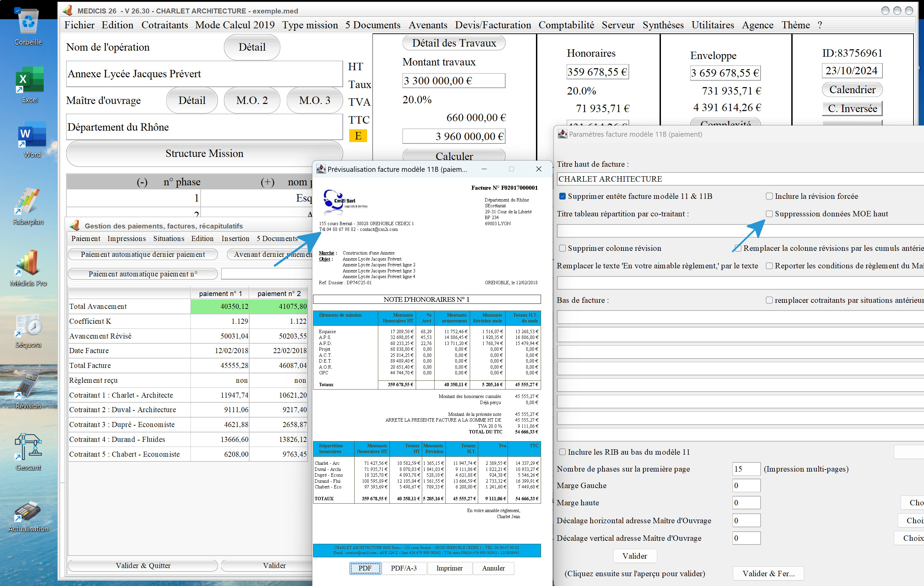This screenshot has height=586, width=924.
Task: Export preview using PDF/A-3 button
Action: pyautogui.click(x=404, y=568)
